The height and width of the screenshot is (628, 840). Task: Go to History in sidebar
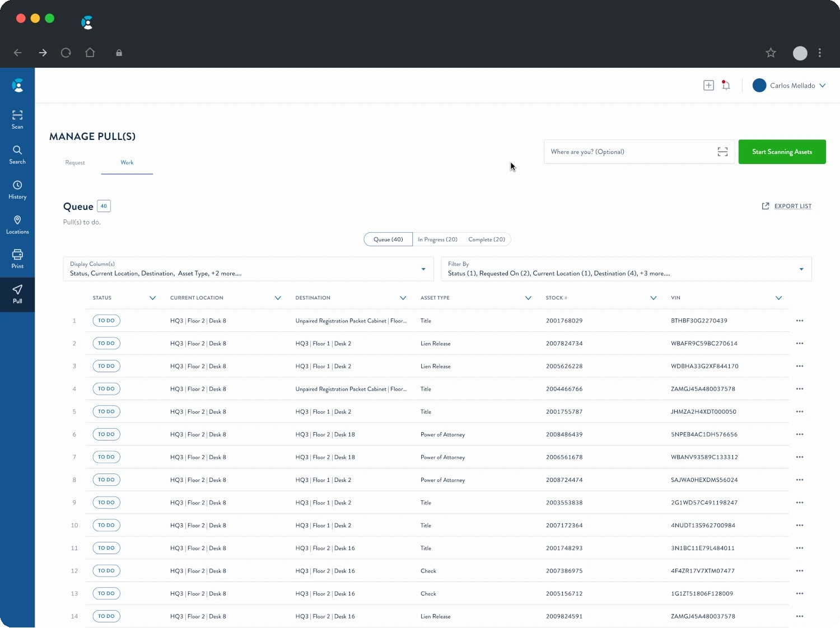[17, 190]
